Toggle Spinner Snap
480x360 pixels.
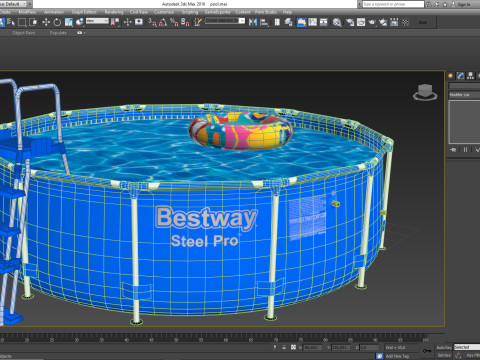[185, 22]
